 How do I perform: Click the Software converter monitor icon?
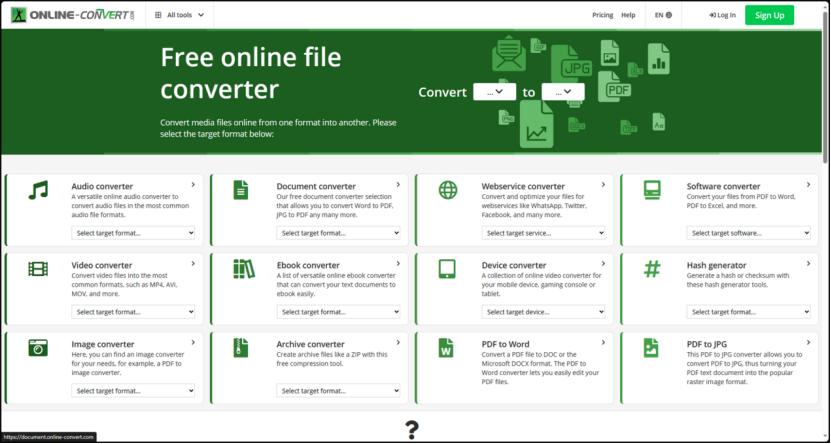coord(652,190)
